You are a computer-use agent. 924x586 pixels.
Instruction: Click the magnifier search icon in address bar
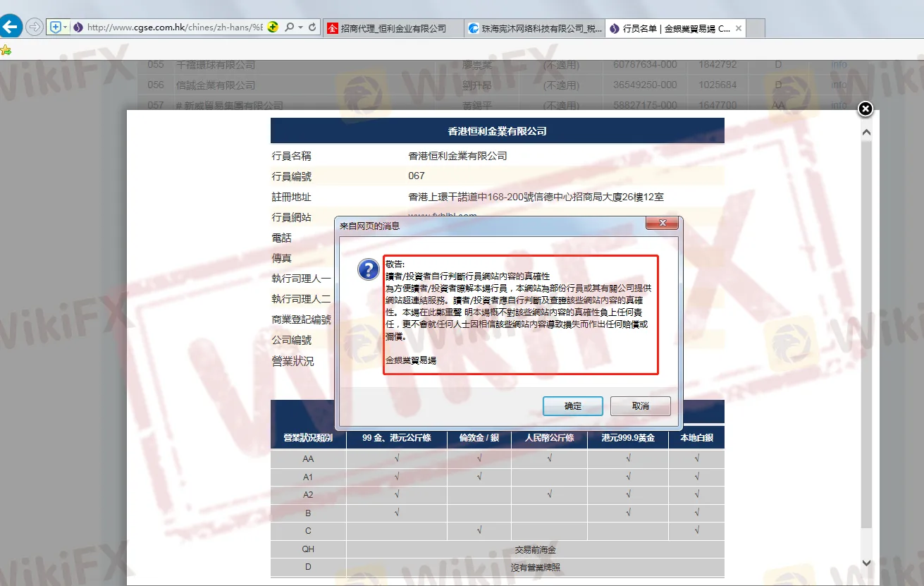point(289,28)
